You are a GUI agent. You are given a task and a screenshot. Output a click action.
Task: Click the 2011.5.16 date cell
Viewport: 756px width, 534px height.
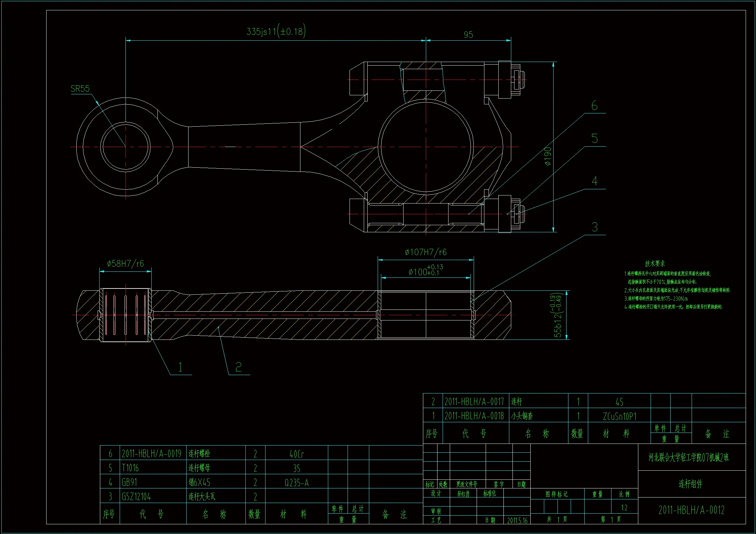coord(517,520)
